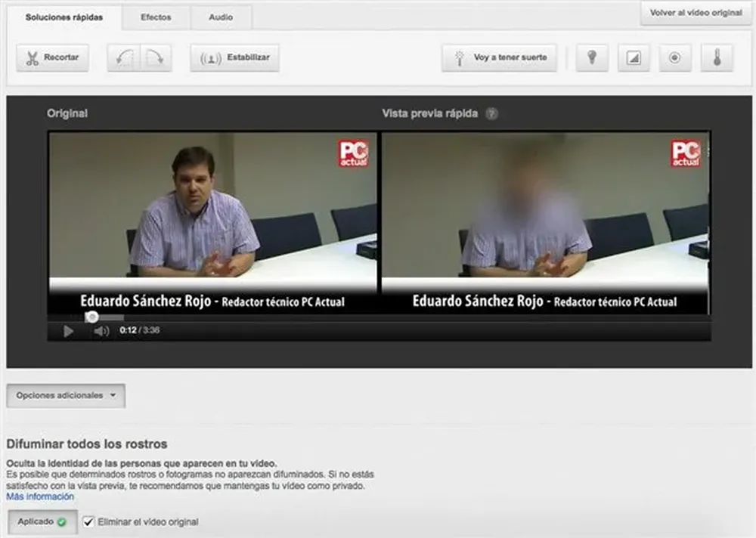Image resolution: width=756 pixels, height=538 pixels.
Task: Rotate the video right
Action: click(156, 58)
